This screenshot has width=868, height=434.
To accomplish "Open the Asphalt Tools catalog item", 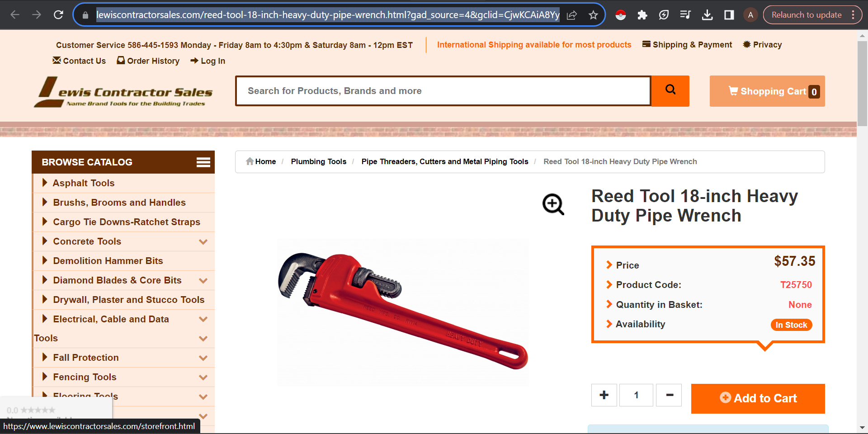I will [x=84, y=183].
